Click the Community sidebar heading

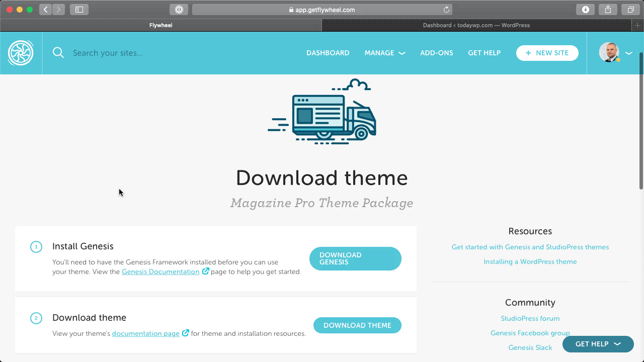click(x=530, y=303)
